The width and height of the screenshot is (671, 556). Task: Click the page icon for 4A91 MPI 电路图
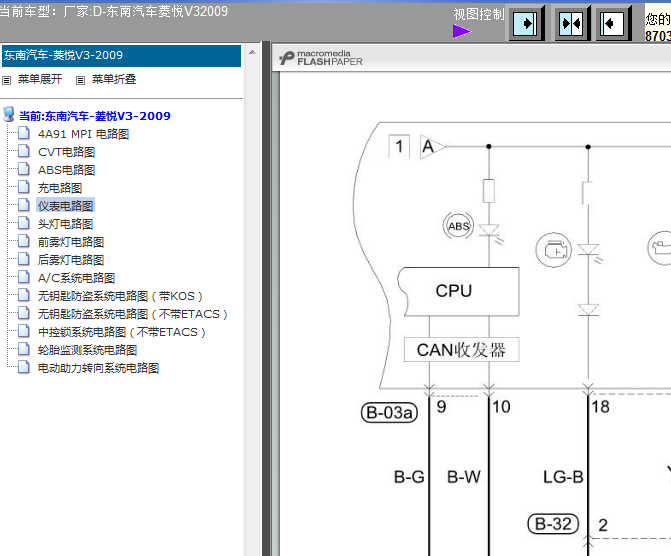24,133
